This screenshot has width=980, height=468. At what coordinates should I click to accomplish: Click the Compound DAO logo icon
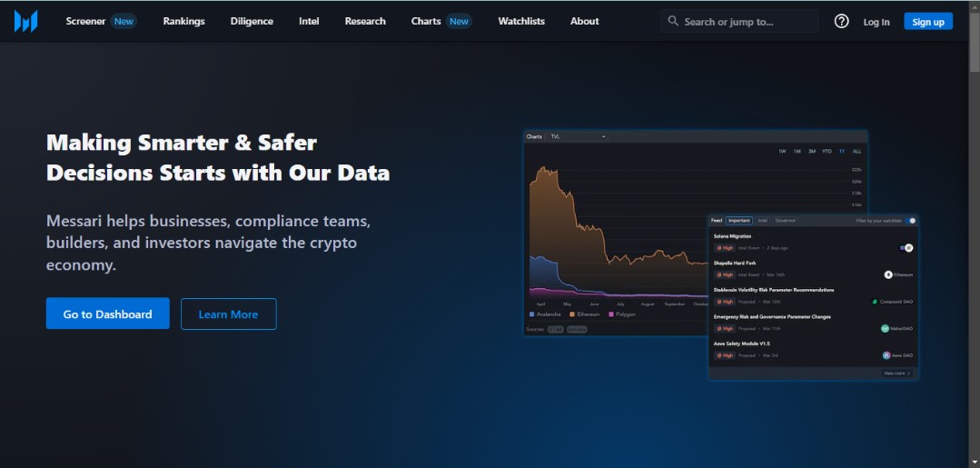click(x=875, y=302)
